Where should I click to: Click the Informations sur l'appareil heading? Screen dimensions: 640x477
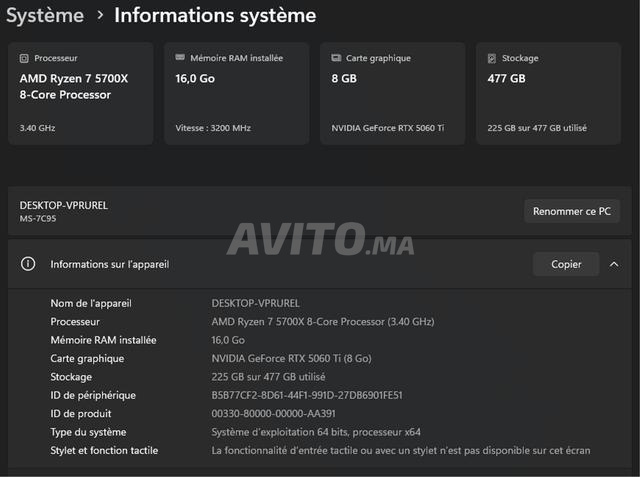(110, 264)
